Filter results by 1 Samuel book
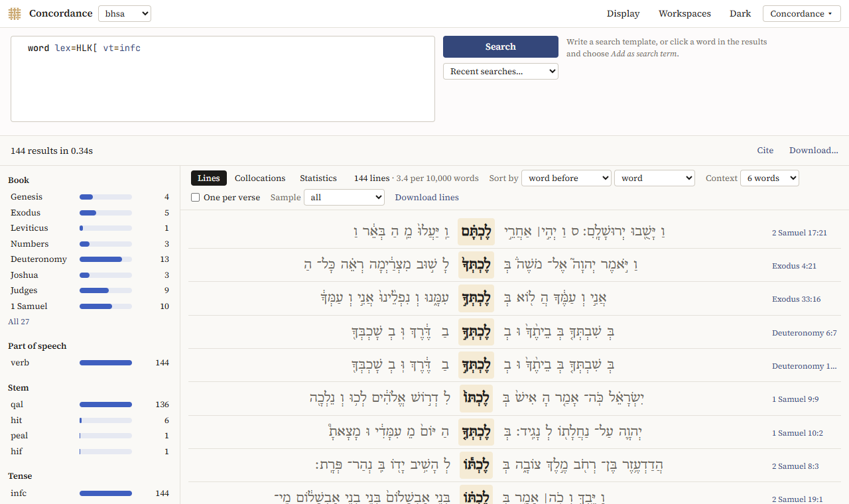The width and height of the screenshot is (849, 504). click(90, 306)
